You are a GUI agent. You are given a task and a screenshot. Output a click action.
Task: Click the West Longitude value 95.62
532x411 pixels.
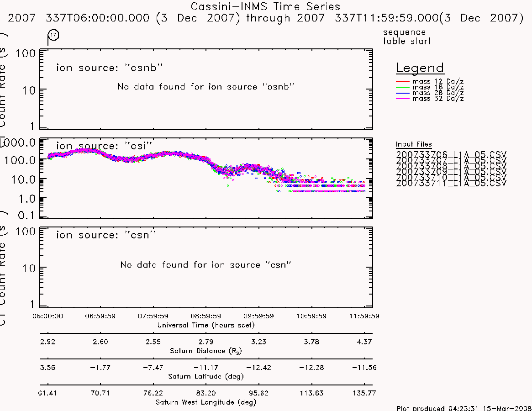(x=258, y=393)
